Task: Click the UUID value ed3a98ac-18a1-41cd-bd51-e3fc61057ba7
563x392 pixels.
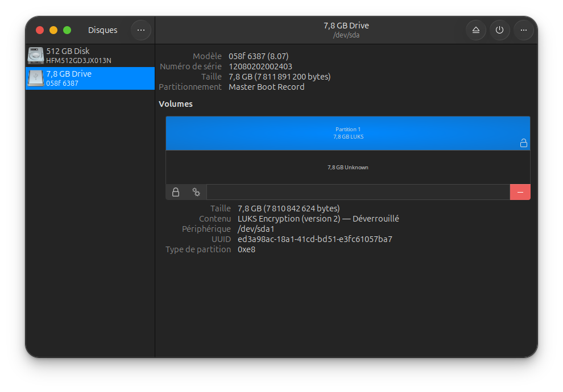Action: [315, 239]
